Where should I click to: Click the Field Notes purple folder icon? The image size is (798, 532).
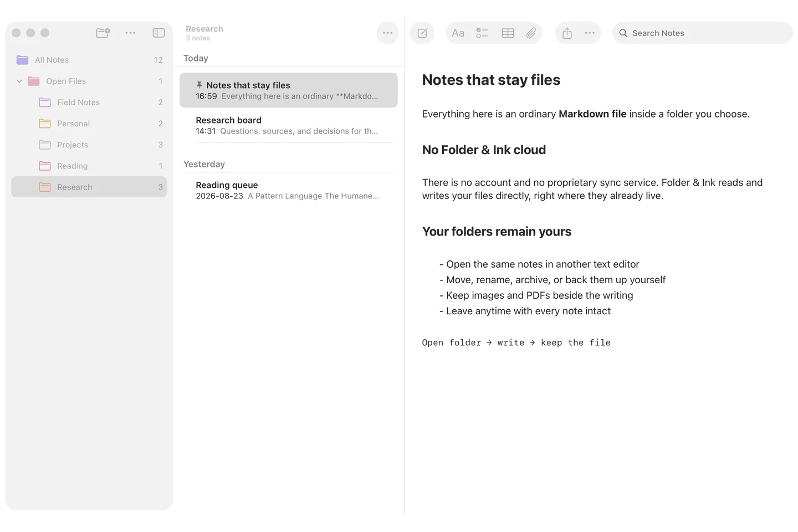[45, 102]
